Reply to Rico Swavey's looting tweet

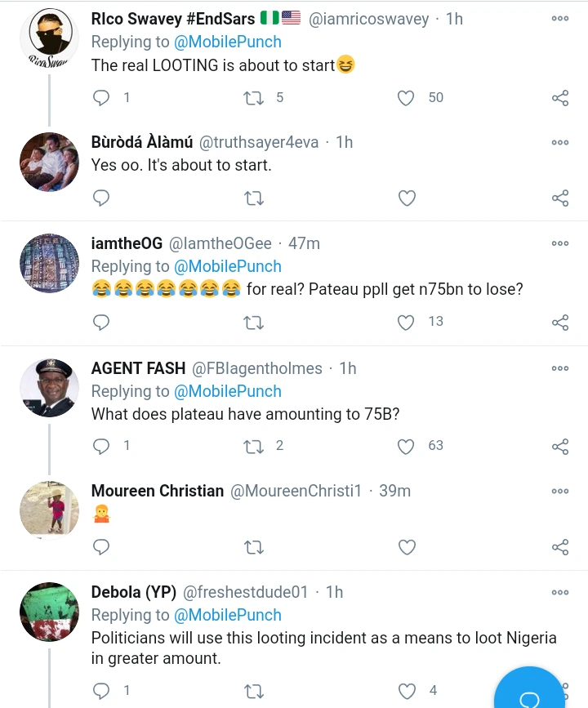[102, 98]
